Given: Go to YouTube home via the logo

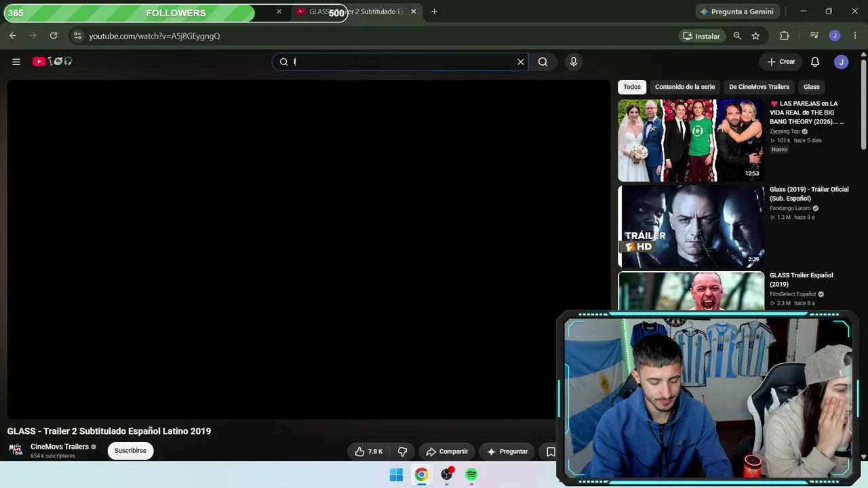Looking at the screenshot, I should point(52,62).
